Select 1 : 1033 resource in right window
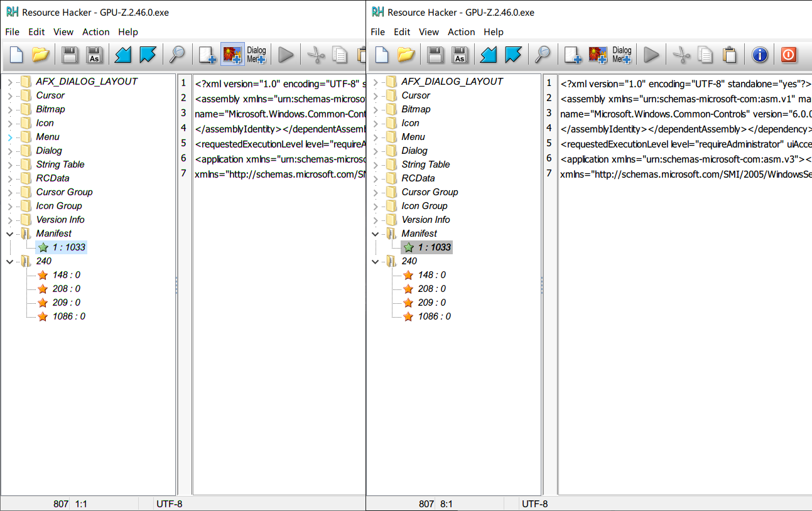 [427, 247]
